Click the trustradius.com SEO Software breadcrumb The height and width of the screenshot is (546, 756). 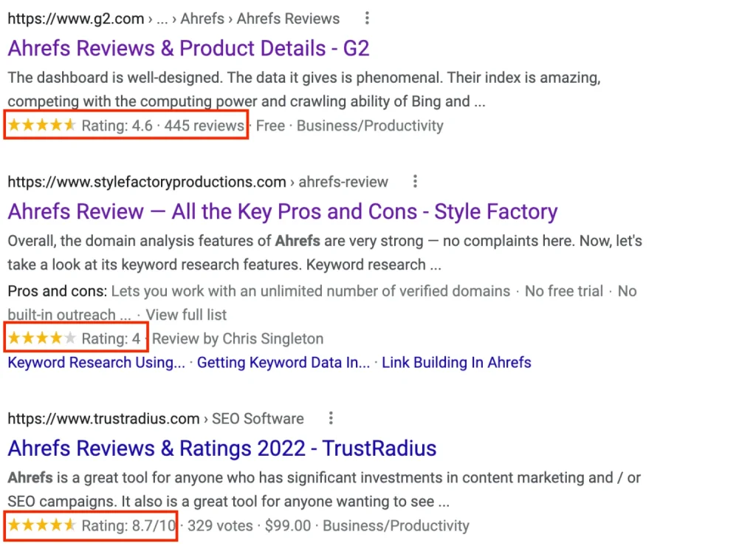(156, 419)
